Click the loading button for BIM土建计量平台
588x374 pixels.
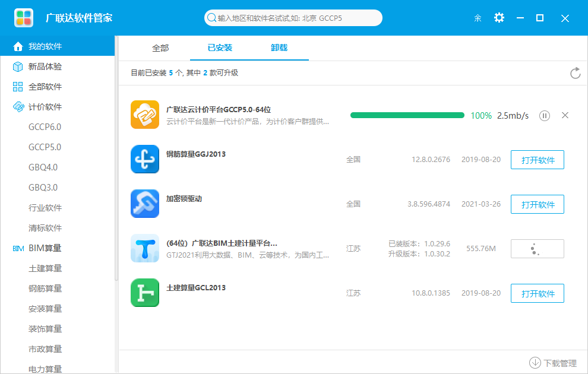click(x=538, y=249)
